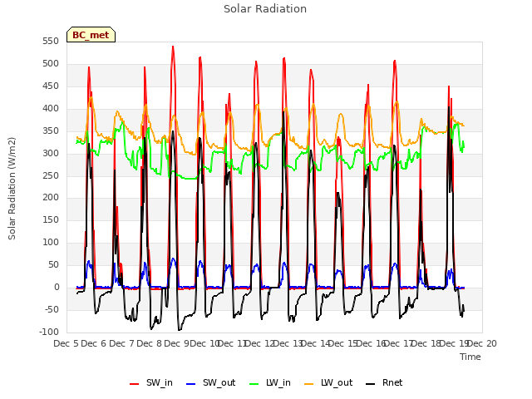This screenshot has width=532, height=399.
Task: Click the 350 y-axis tick value
Action: coord(51,131)
